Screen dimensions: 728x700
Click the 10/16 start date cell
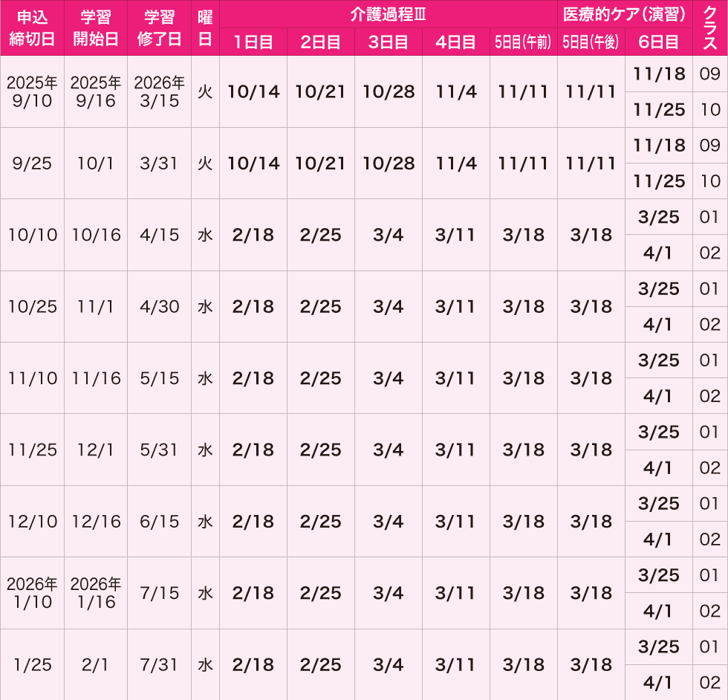pyautogui.click(x=96, y=235)
